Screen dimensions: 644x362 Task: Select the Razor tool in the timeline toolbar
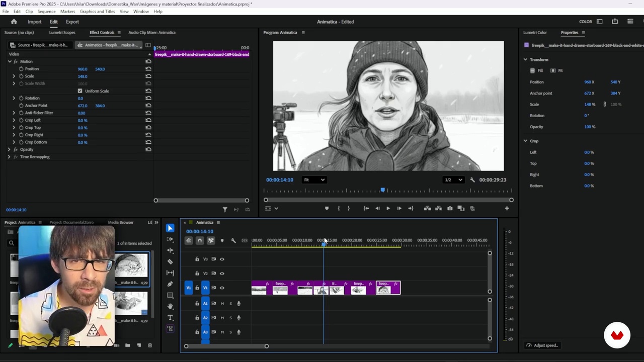tap(170, 261)
